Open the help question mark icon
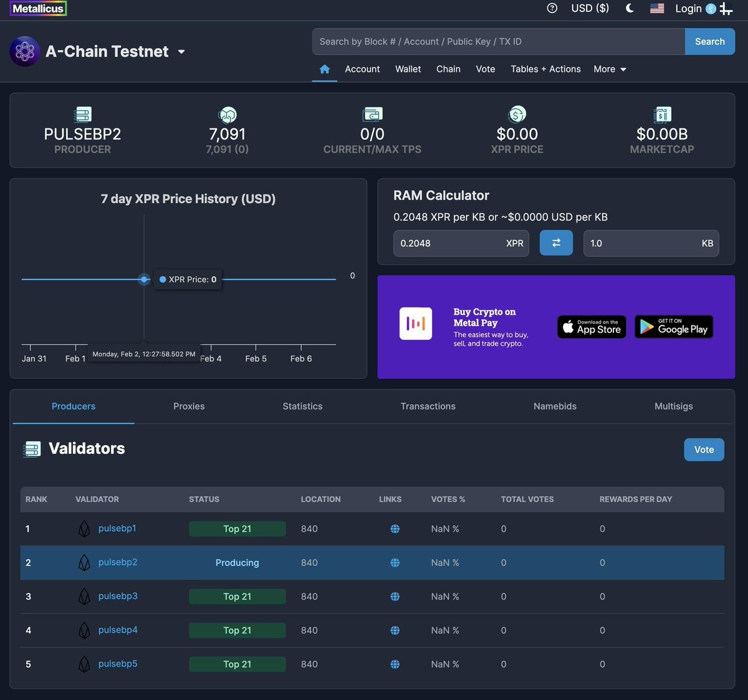Image resolution: width=748 pixels, height=700 pixels. coord(552,8)
